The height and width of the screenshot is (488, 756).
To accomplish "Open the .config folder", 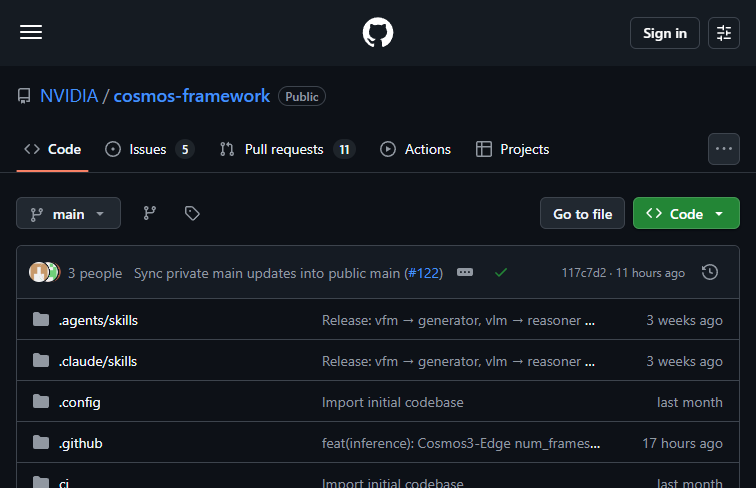I will pyautogui.click(x=80, y=402).
